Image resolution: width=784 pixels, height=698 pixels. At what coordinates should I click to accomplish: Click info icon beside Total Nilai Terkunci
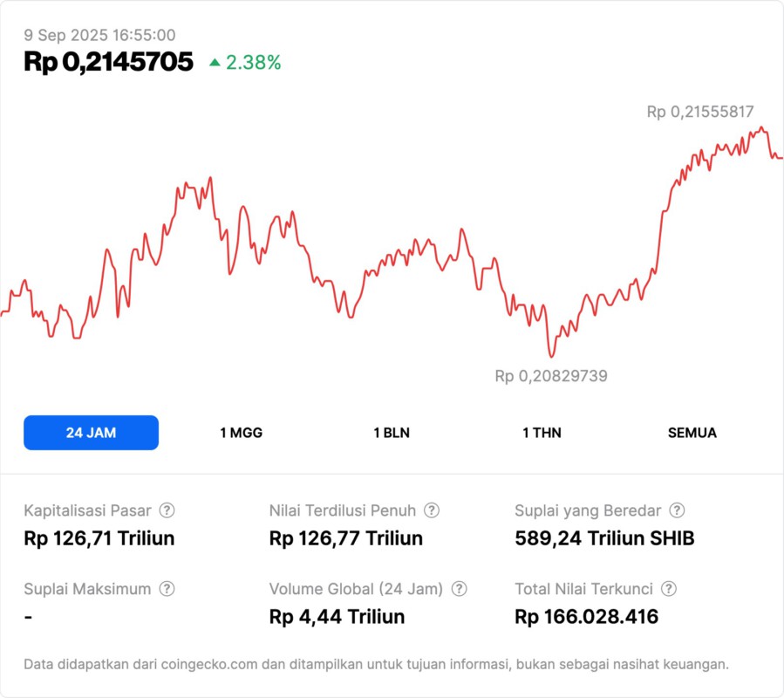point(669,589)
